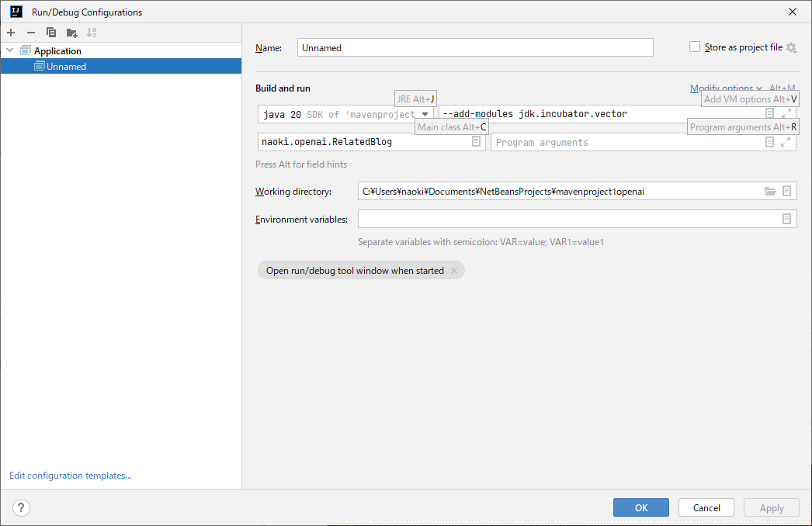The height and width of the screenshot is (526, 812).
Task: Expand the Program arguments field
Action: click(x=786, y=142)
